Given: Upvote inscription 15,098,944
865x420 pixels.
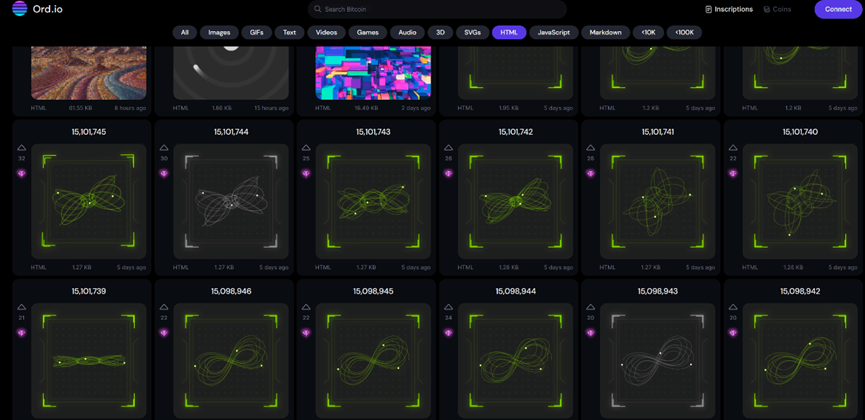Looking at the screenshot, I should click(x=449, y=308).
